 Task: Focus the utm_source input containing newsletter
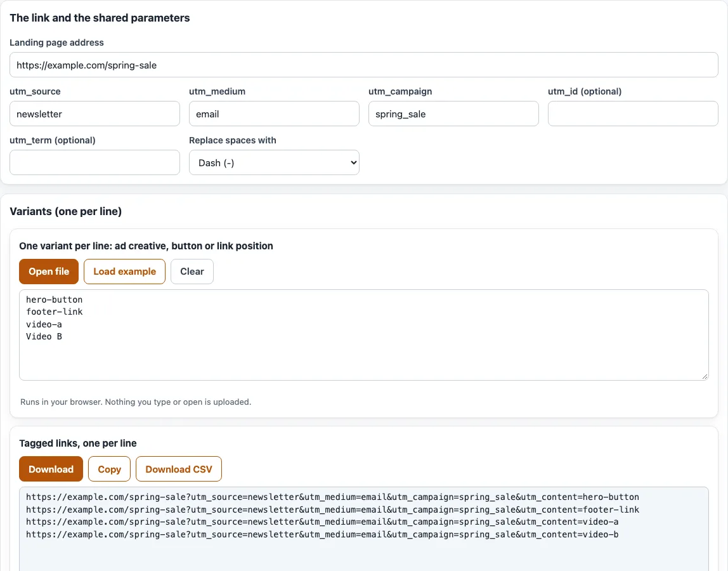point(94,114)
